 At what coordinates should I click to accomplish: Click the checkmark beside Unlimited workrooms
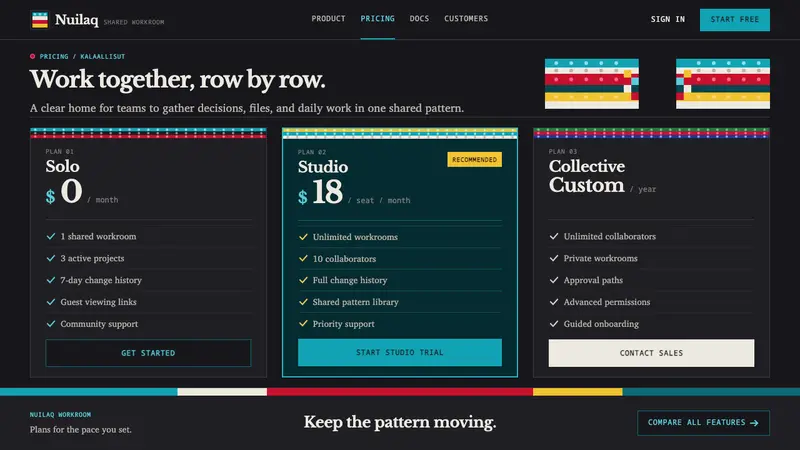(303, 237)
